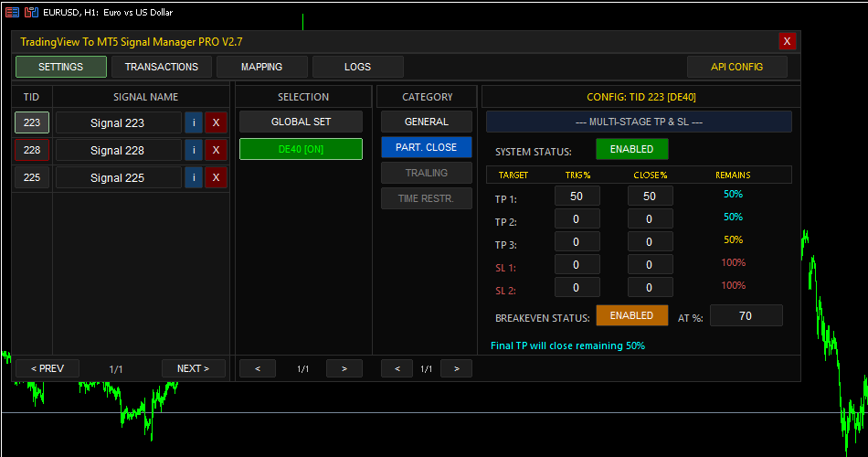Image resolution: width=868 pixels, height=457 pixels.
Task: Click TP 1 remaining 50% value
Action: [733, 195]
